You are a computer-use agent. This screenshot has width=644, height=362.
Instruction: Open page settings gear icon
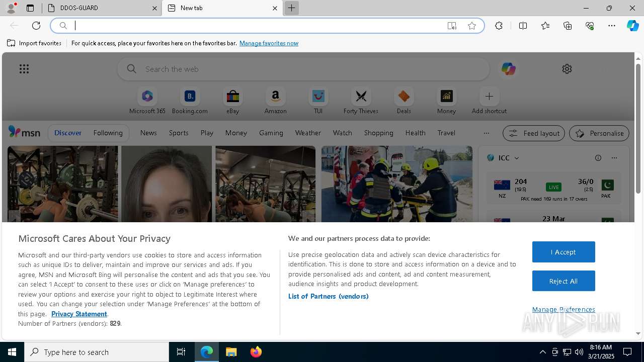coord(567,69)
